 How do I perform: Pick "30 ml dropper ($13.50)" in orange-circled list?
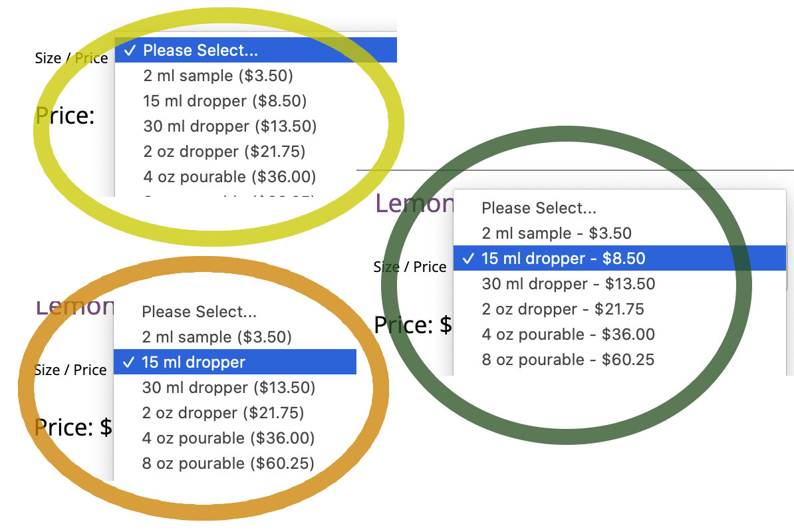(228, 388)
